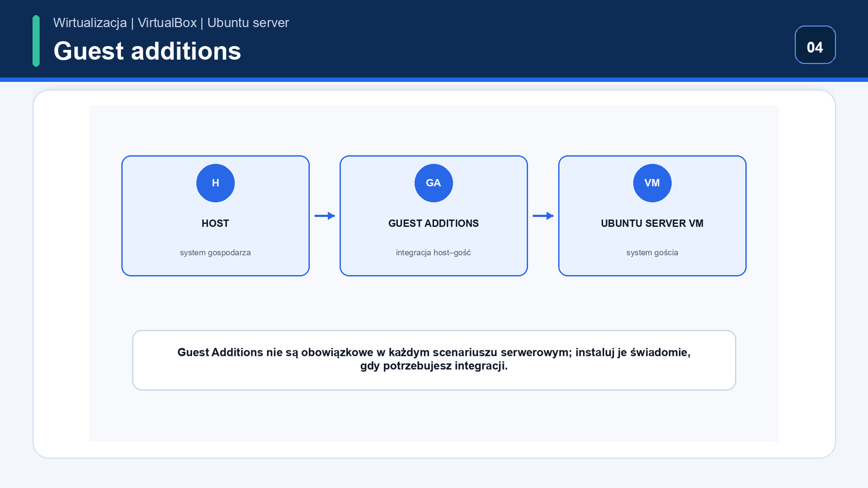This screenshot has height=488, width=868.
Task: Click the "system gościa" caption
Action: tap(652, 253)
